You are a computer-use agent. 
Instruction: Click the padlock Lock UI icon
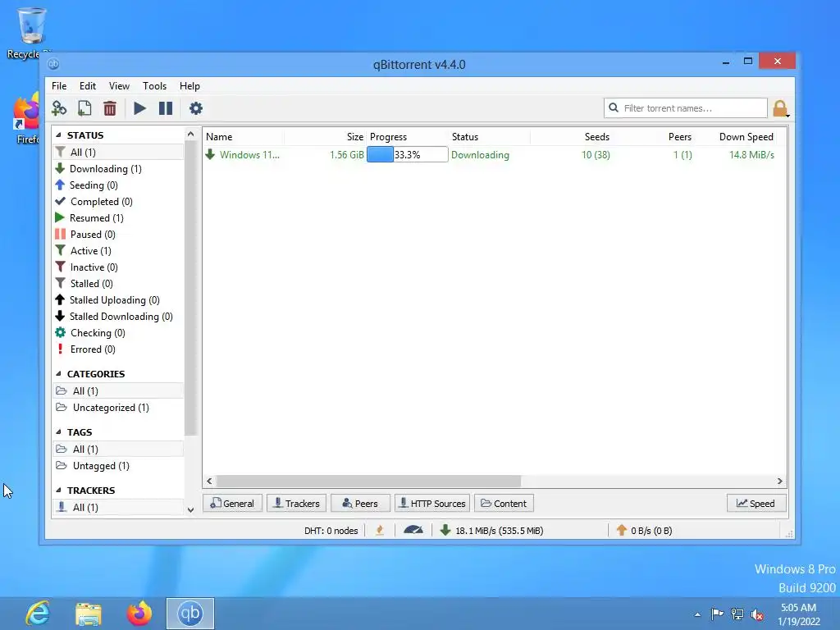(x=780, y=108)
